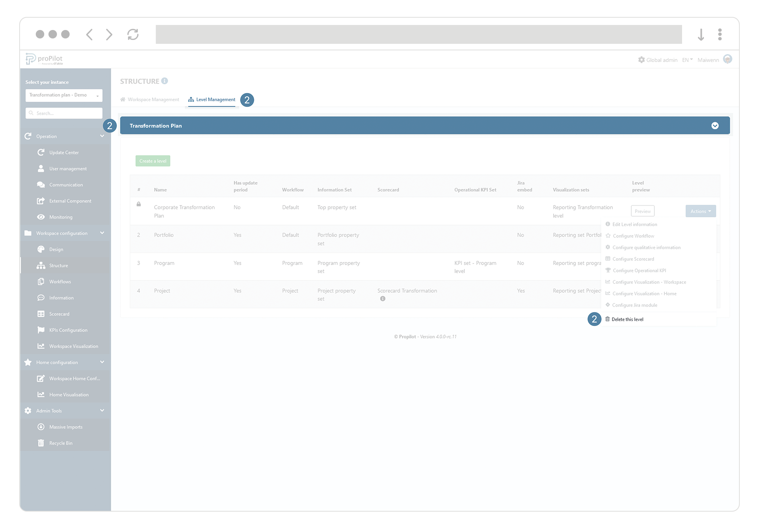Collapse the Operation sidebar section

click(x=102, y=136)
